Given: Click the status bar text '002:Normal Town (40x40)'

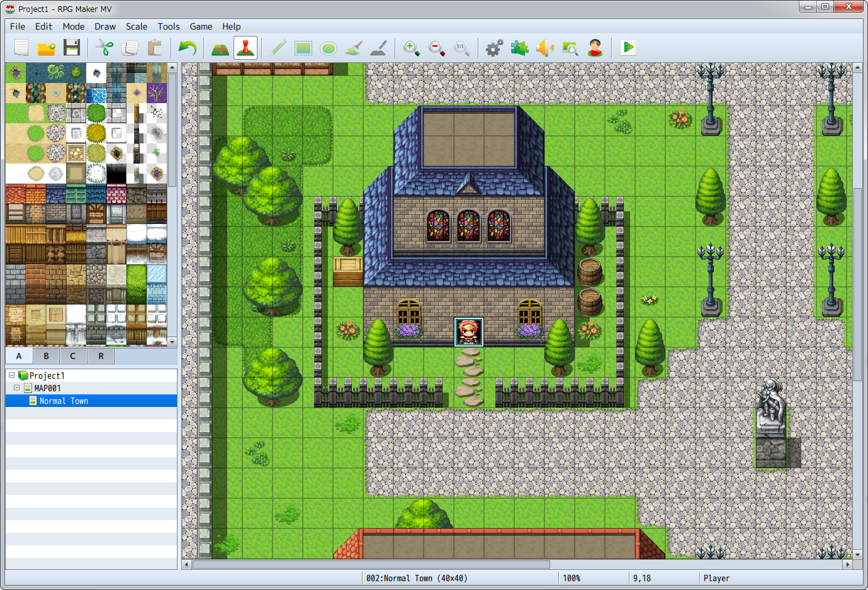Looking at the screenshot, I should coord(417,578).
